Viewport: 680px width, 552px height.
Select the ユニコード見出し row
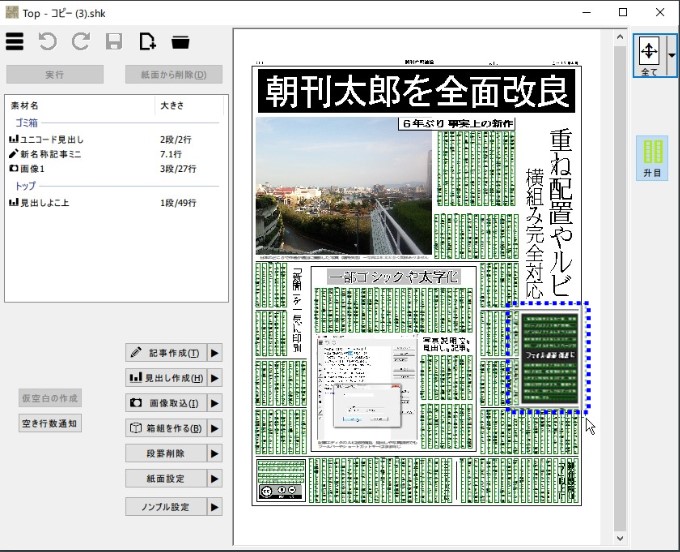pos(115,140)
